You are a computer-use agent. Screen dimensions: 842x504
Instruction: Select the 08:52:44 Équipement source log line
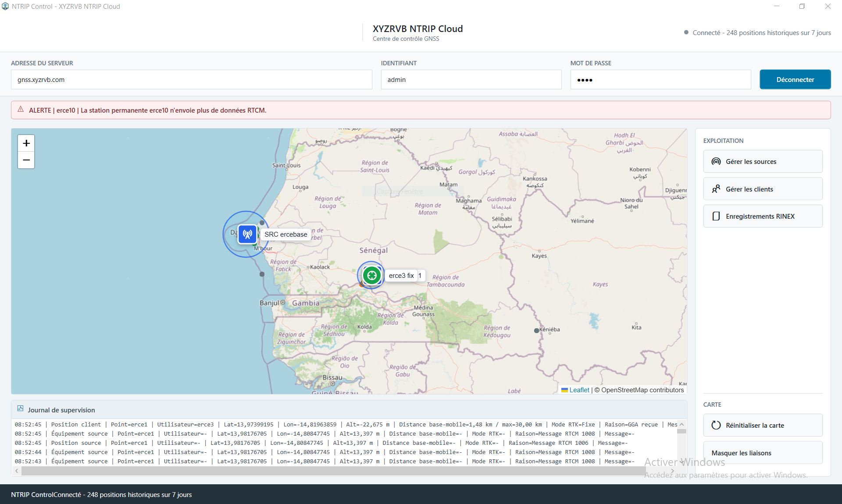point(325,452)
